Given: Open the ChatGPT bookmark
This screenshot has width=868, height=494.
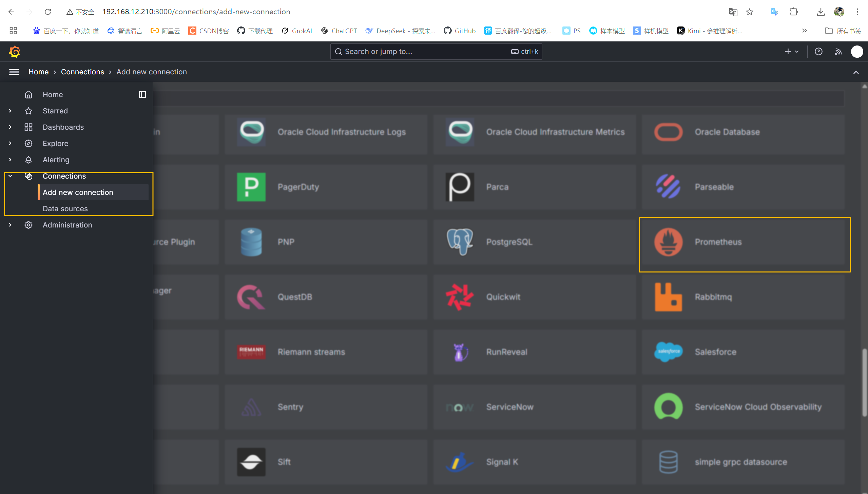Looking at the screenshot, I should point(339,31).
